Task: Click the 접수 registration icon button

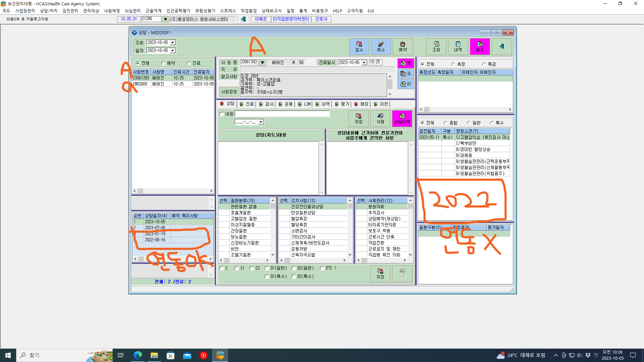Action: point(359,46)
